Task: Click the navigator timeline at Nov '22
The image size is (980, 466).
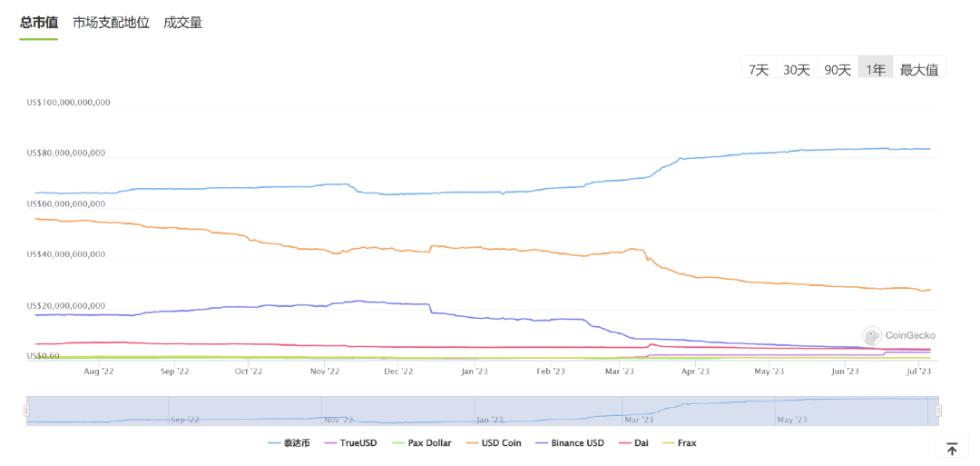Action: (x=338, y=420)
